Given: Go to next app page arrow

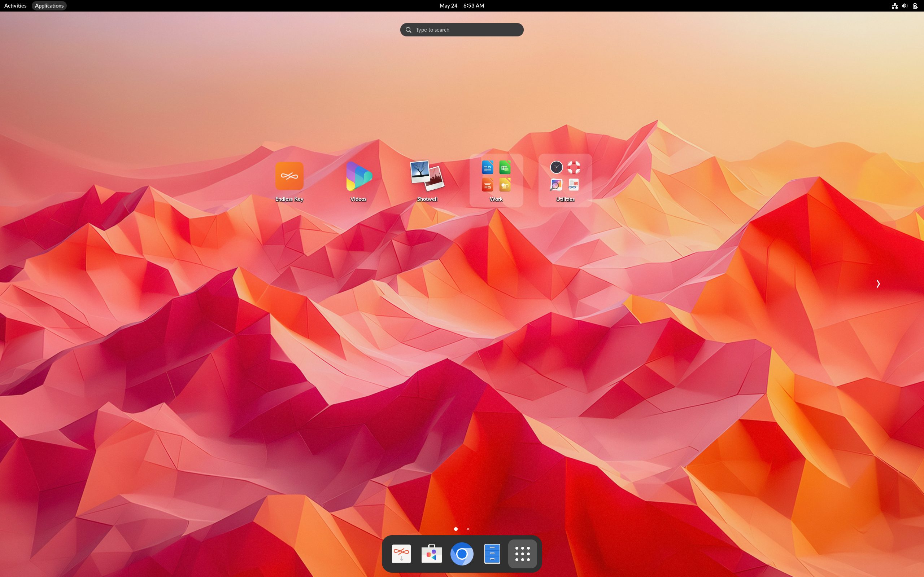Looking at the screenshot, I should [x=878, y=283].
